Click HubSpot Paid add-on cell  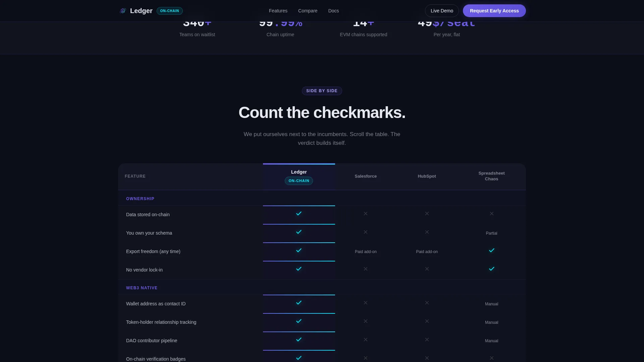click(x=427, y=252)
